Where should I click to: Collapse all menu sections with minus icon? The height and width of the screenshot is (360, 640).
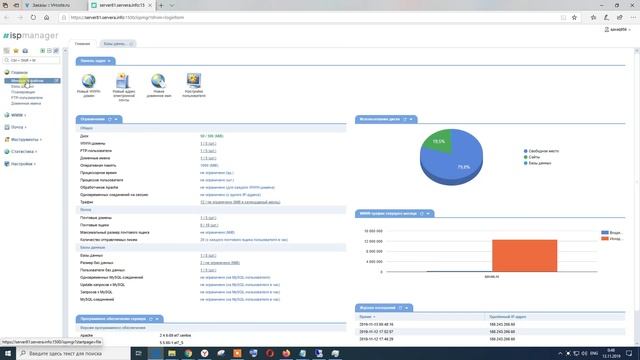click(x=49, y=51)
